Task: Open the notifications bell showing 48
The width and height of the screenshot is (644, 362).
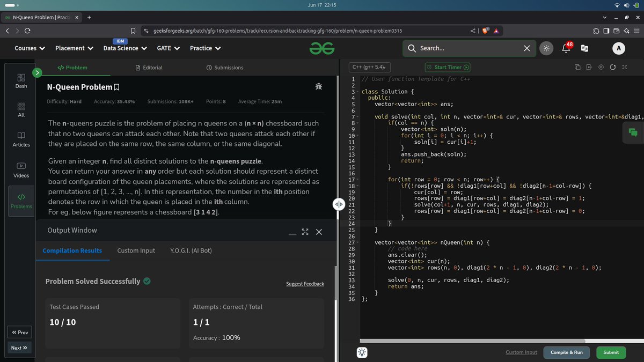Action: point(566,48)
